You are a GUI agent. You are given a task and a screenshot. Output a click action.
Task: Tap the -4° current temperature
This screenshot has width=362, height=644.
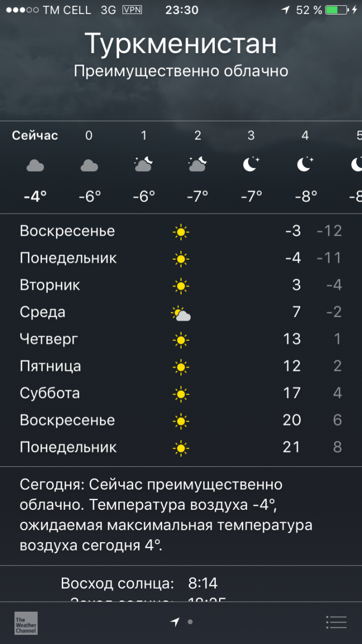pos(35,196)
